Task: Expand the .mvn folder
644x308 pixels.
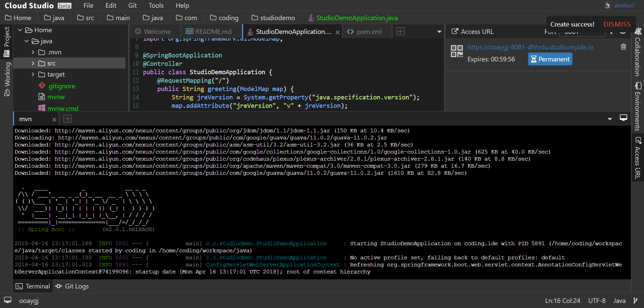Action: click(33, 52)
